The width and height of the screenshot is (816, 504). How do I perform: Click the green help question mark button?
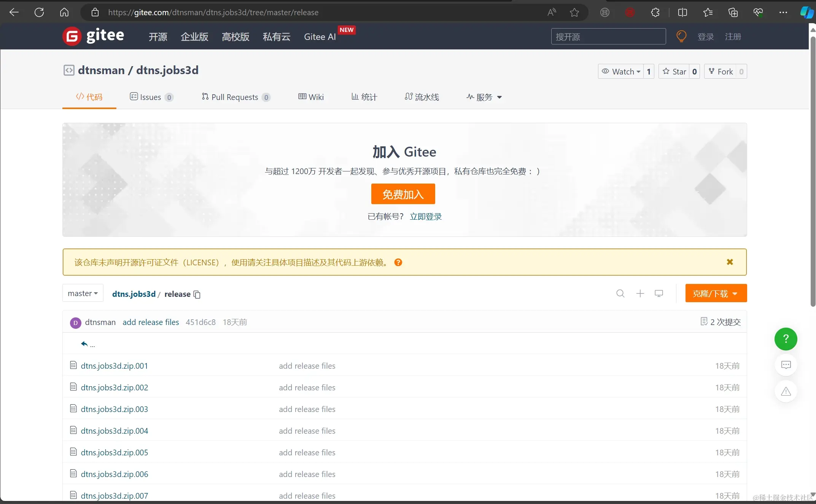click(786, 339)
